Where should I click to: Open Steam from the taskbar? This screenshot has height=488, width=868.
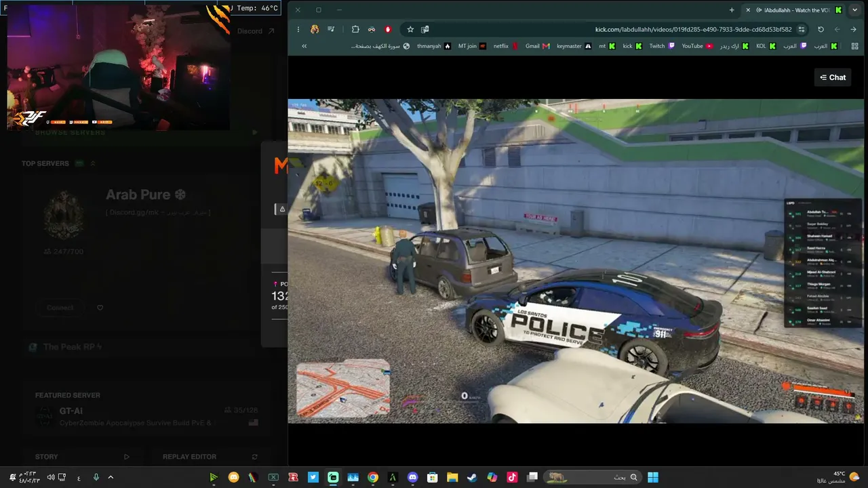(x=472, y=477)
